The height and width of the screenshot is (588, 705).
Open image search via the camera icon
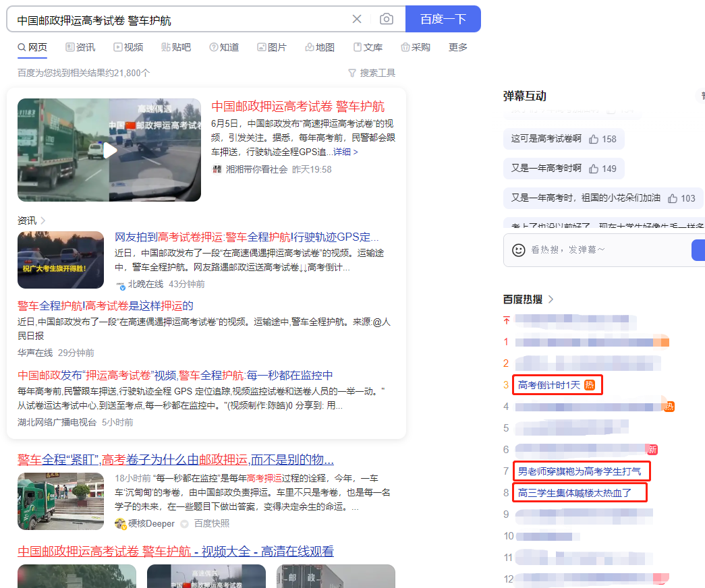tap(386, 19)
